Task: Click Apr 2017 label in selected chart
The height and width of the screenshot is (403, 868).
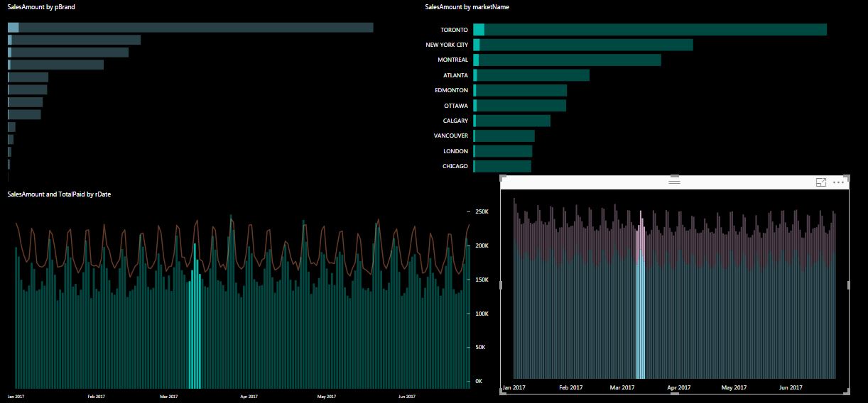Action: click(679, 387)
